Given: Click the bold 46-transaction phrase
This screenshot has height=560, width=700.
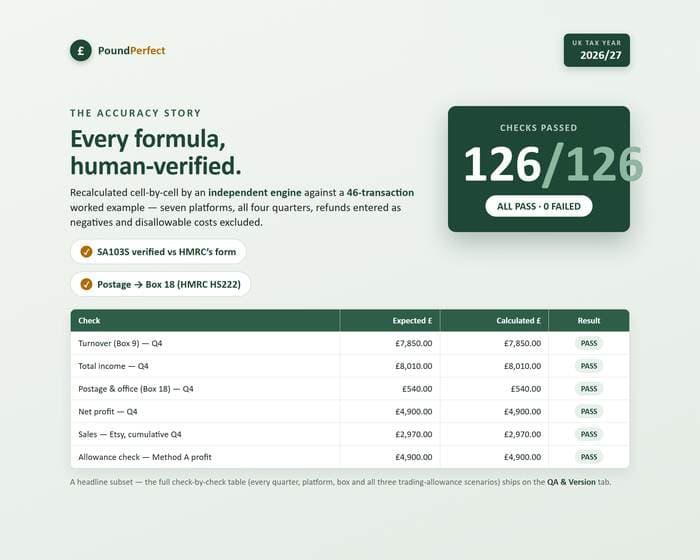Looking at the screenshot, I should (380, 192).
